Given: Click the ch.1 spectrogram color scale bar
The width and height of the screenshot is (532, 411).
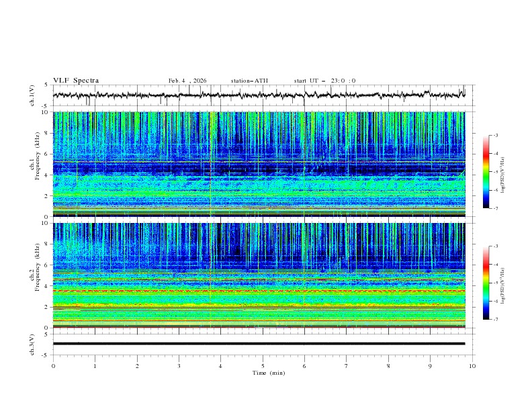Looking at the screenshot, I should pos(486,171).
